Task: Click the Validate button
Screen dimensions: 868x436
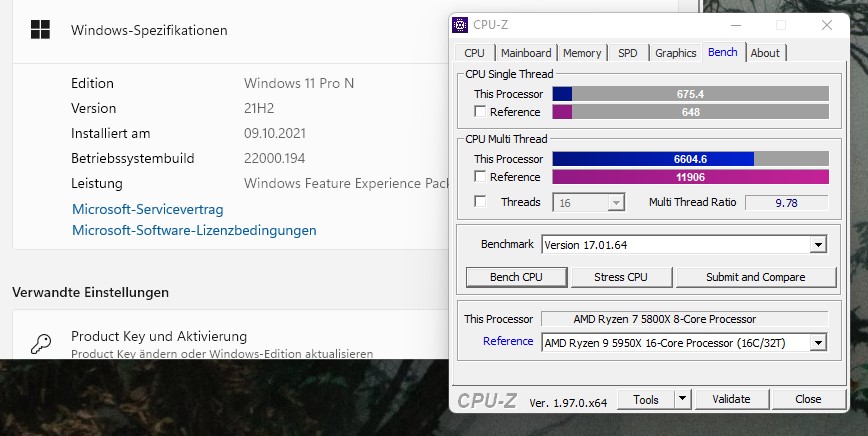Action: tap(731, 399)
